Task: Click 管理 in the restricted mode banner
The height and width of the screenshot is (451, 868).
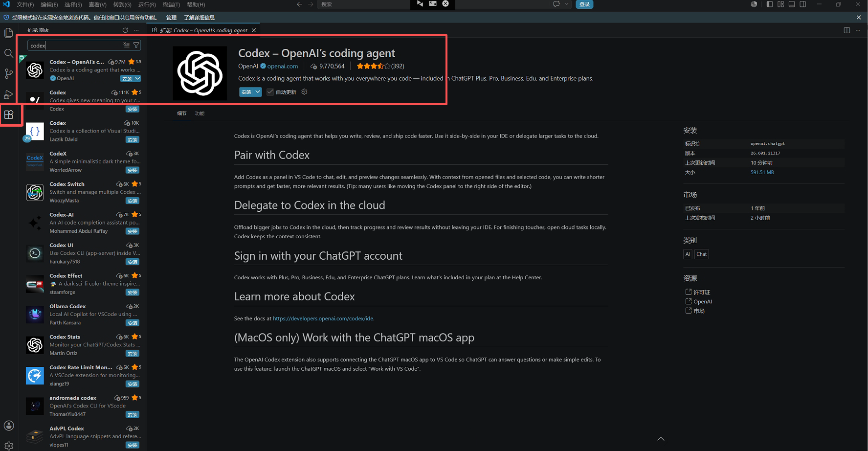Action: pyautogui.click(x=171, y=18)
